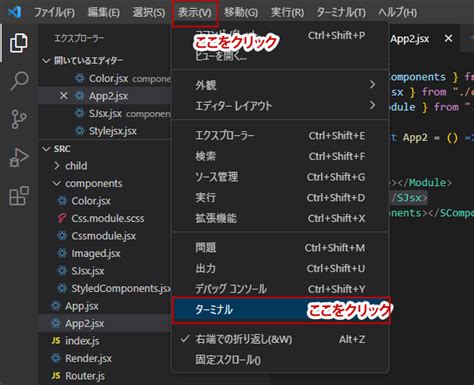Open the 編集(E) menu
The width and height of the screenshot is (474, 385).
[x=103, y=13]
